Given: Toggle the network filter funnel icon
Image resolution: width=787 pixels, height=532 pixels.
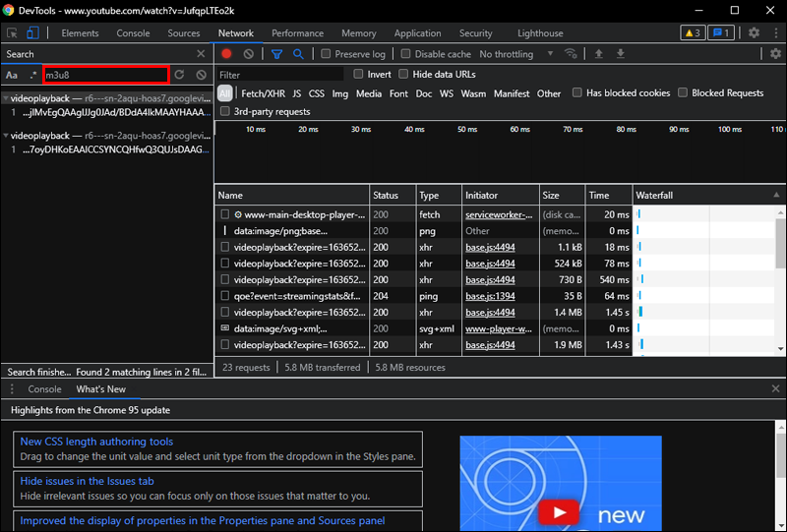Looking at the screenshot, I should tap(276, 54).
